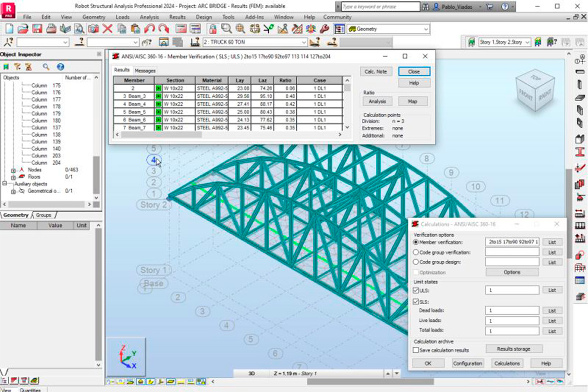Click the Screen Capture camera icon
Viewport: 588px width, 392px height.
[x=93, y=29]
